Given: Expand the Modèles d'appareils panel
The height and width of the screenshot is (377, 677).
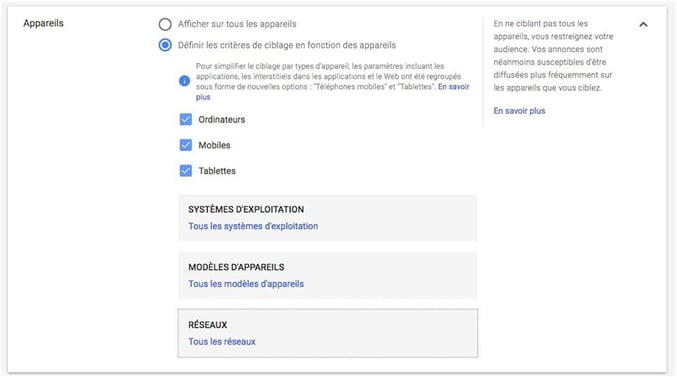Looking at the screenshot, I should (x=328, y=276).
